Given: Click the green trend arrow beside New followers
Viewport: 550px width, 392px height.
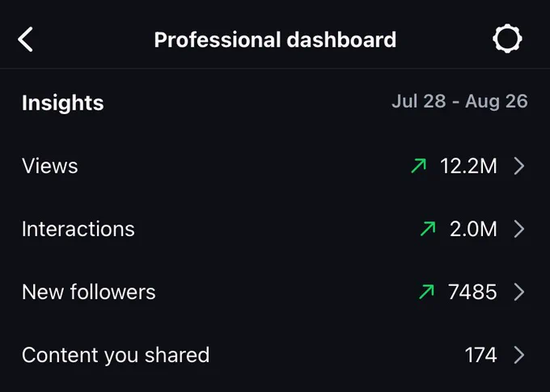Looking at the screenshot, I should (x=426, y=292).
